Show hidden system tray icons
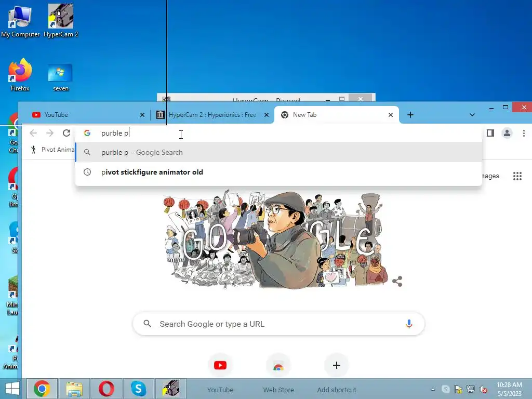532x399 pixels. click(433, 389)
